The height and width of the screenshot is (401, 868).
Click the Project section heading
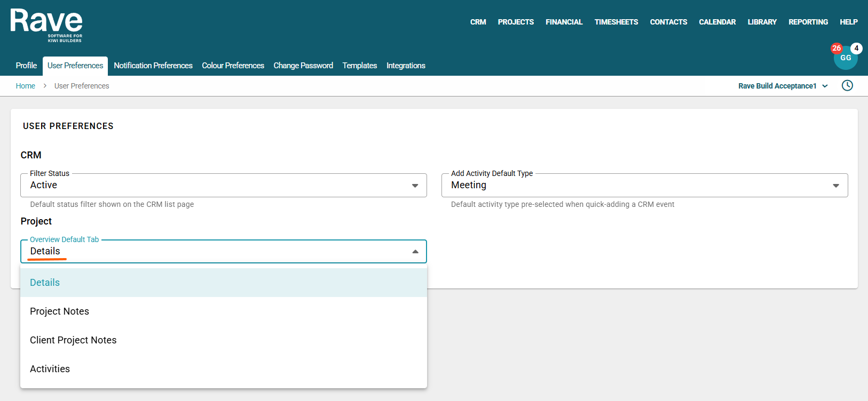tap(36, 221)
